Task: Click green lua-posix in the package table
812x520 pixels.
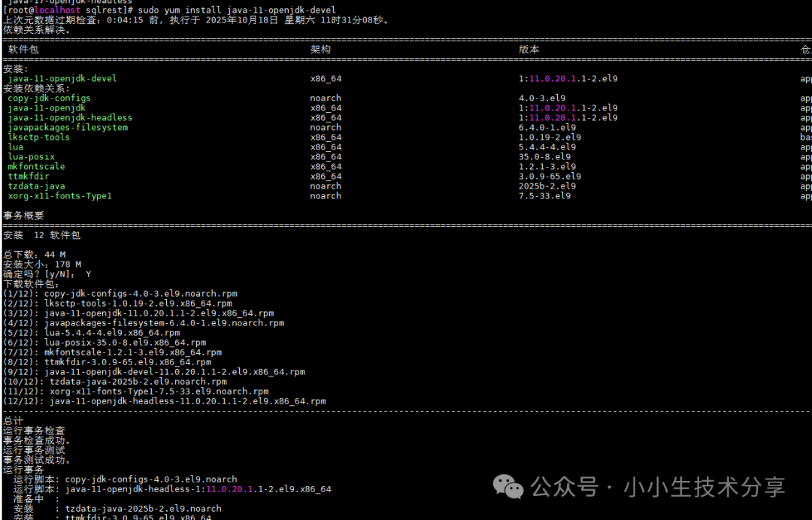Action: point(31,157)
